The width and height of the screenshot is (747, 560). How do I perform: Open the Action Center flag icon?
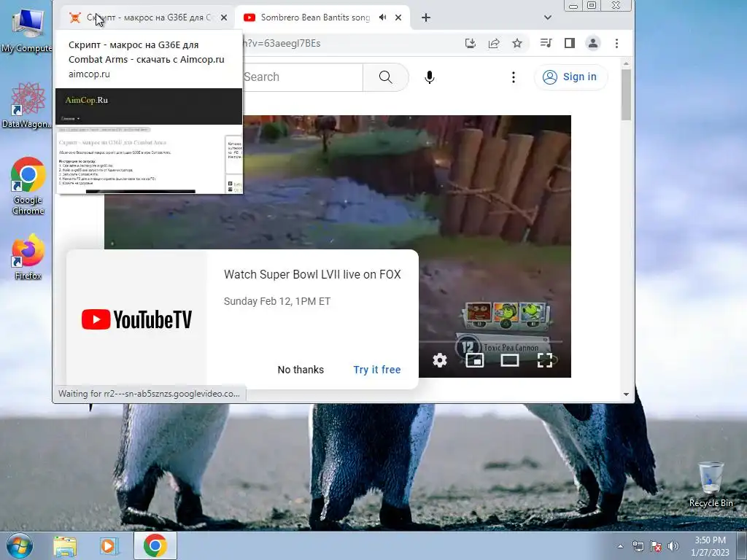coord(656,546)
